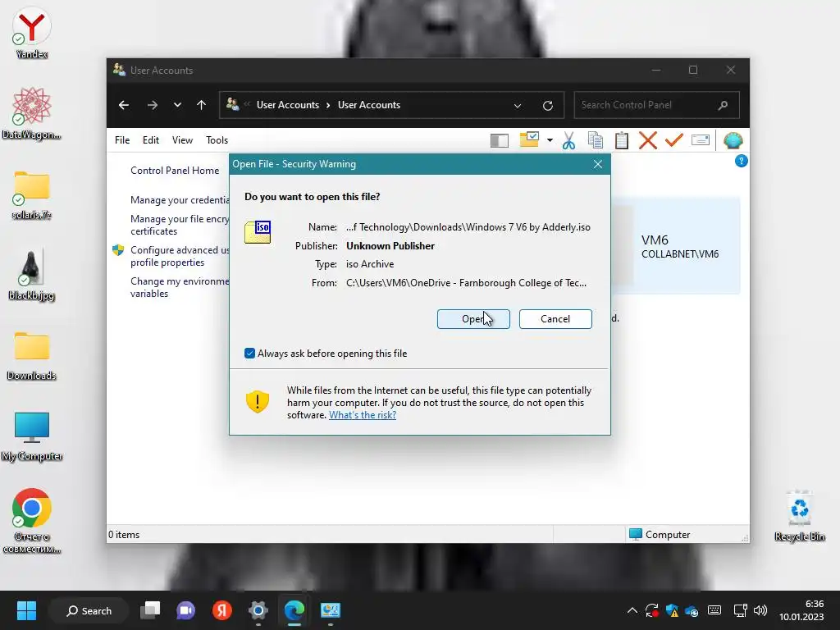Click the search magnifier in Control Panel
This screenshot has width=840, height=630.
(723, 105)
